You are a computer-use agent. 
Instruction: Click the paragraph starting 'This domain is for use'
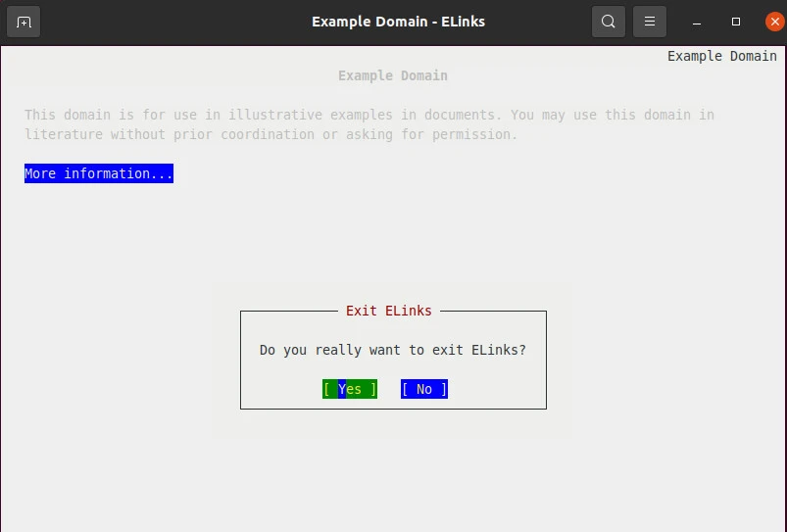pyautogui.click(x=369, y=124)
